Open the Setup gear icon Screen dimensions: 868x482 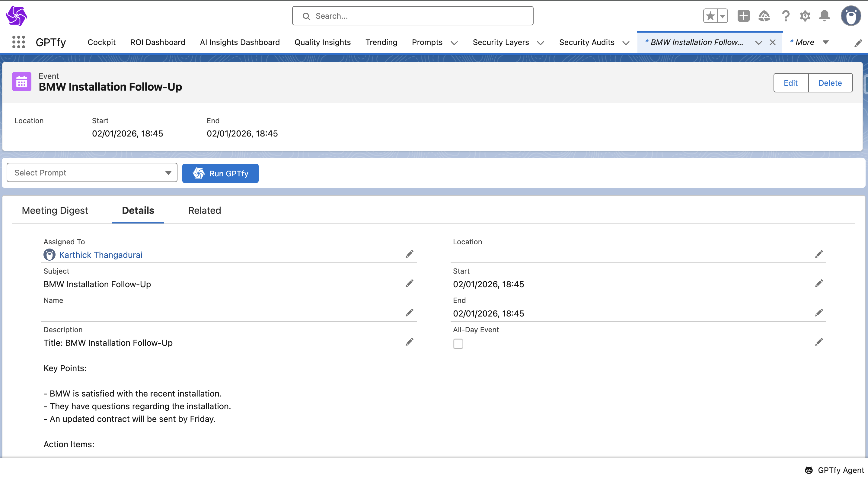pyautogui.click(x=805, y=16)
